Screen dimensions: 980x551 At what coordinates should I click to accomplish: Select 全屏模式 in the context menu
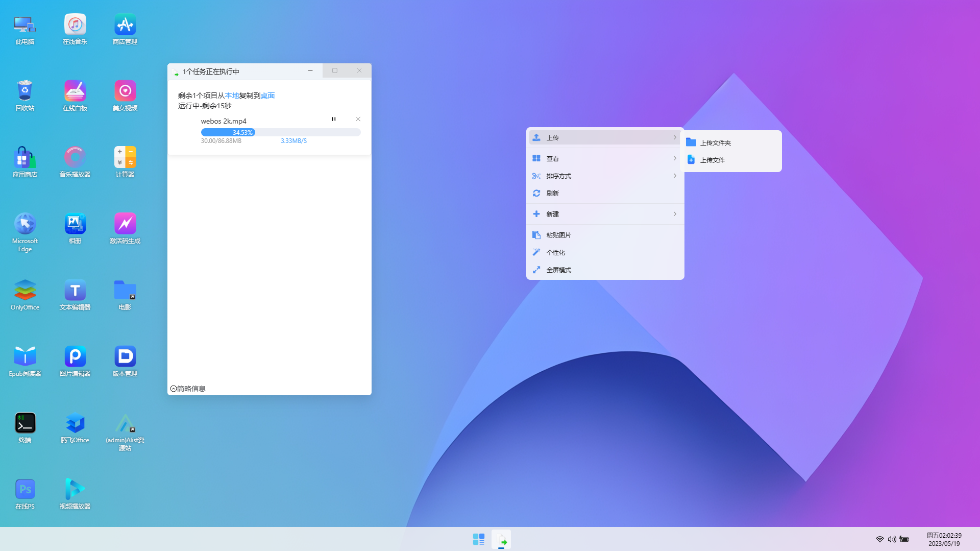605,270
